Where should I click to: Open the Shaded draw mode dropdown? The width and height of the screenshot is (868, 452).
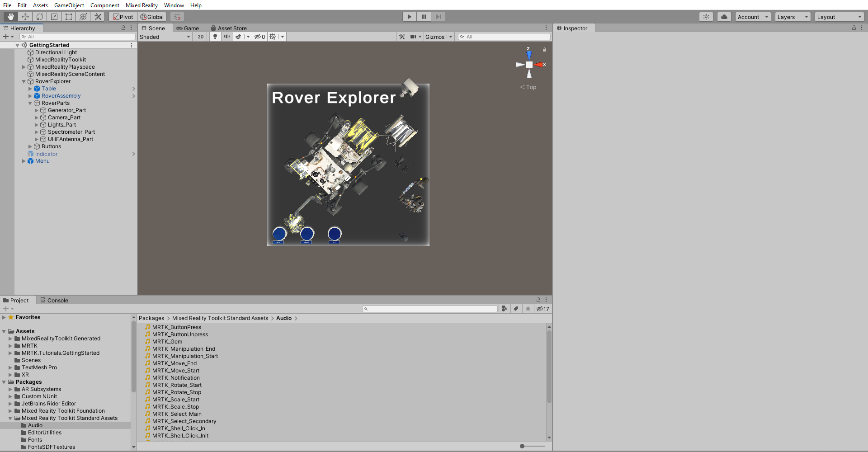[x=165, y=37]
